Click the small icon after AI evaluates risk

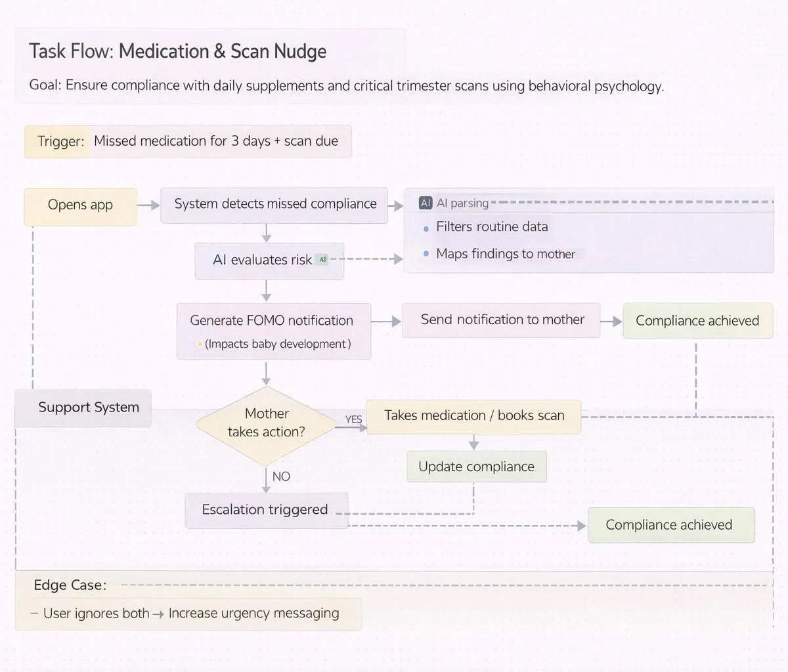click(322, 259)
